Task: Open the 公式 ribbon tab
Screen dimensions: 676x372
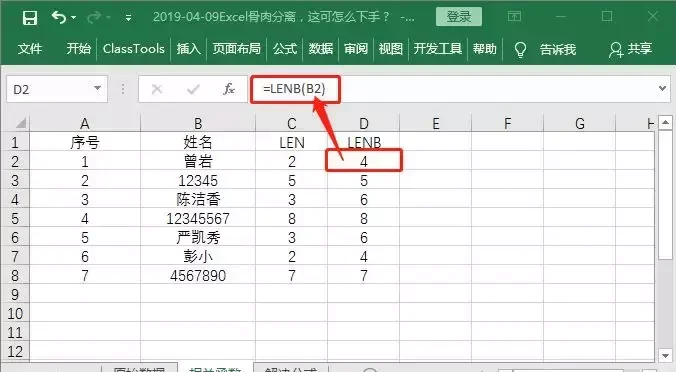Action: click(x=285, y=49)
